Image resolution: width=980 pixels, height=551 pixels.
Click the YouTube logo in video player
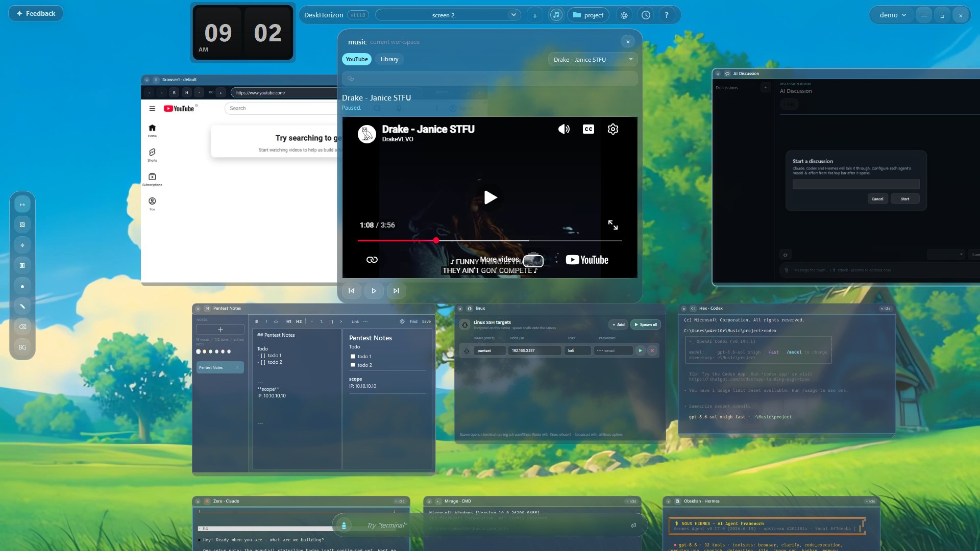[587, 260]
